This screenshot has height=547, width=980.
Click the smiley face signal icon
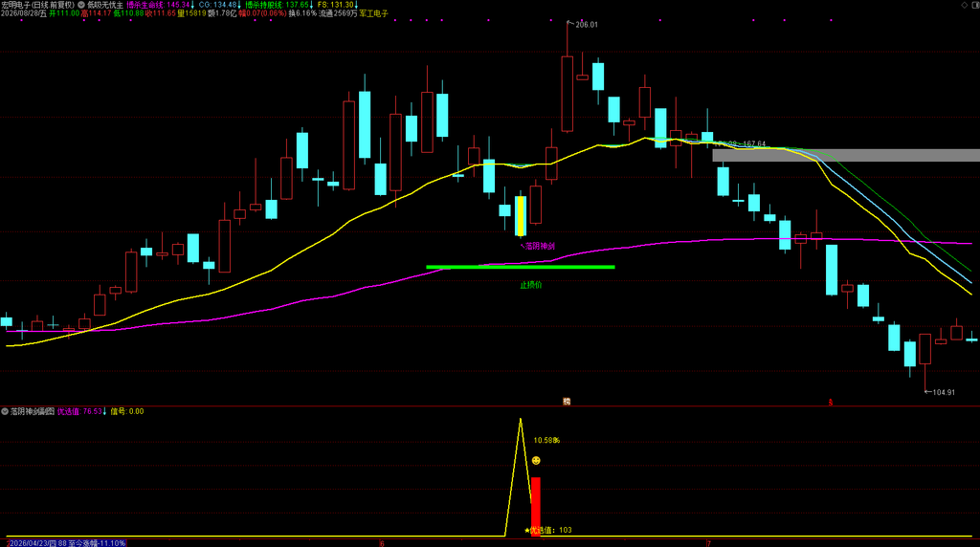pos(536,461)
